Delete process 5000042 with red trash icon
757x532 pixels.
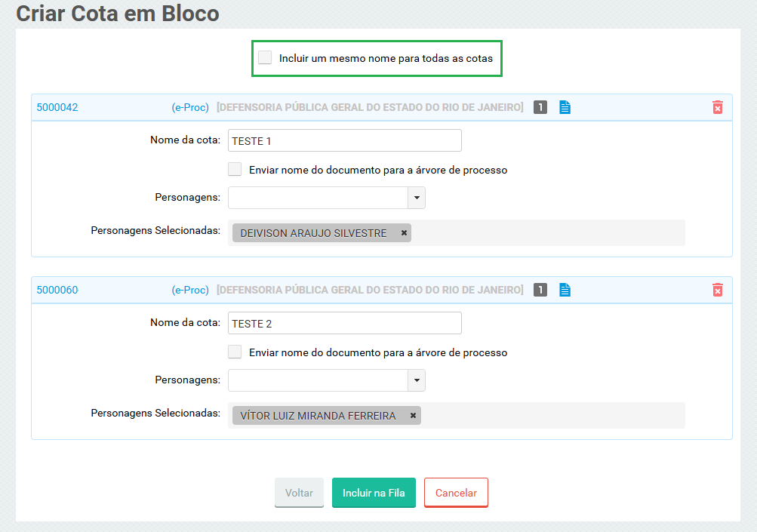coord(717,107)
